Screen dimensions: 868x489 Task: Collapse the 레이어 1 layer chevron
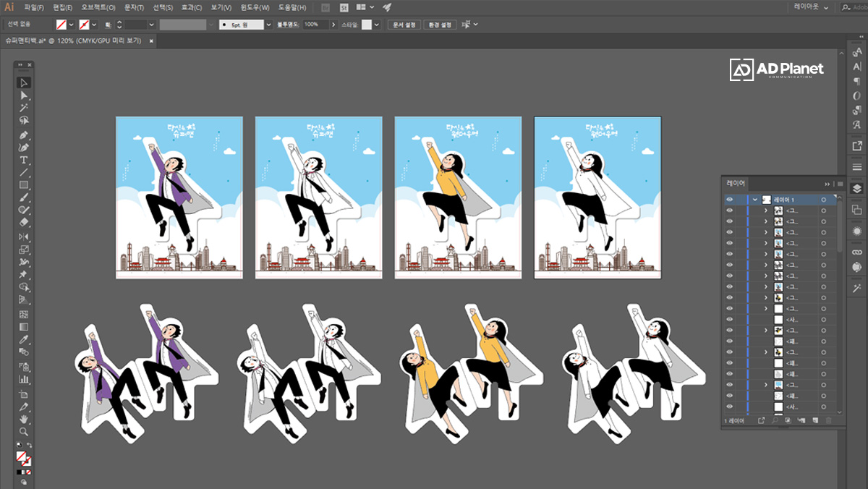coord(755,200)
